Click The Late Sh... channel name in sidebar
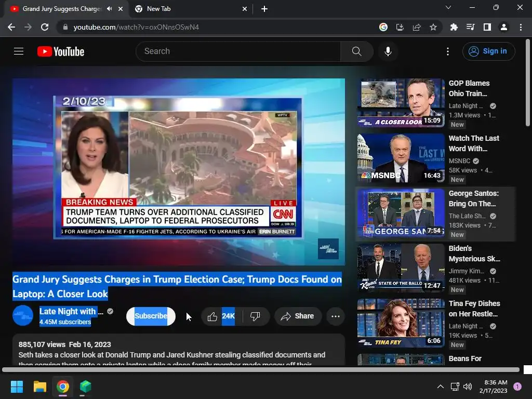Image resolution: width=532 pixels, height=399 pixels. [x=467, y=216]
